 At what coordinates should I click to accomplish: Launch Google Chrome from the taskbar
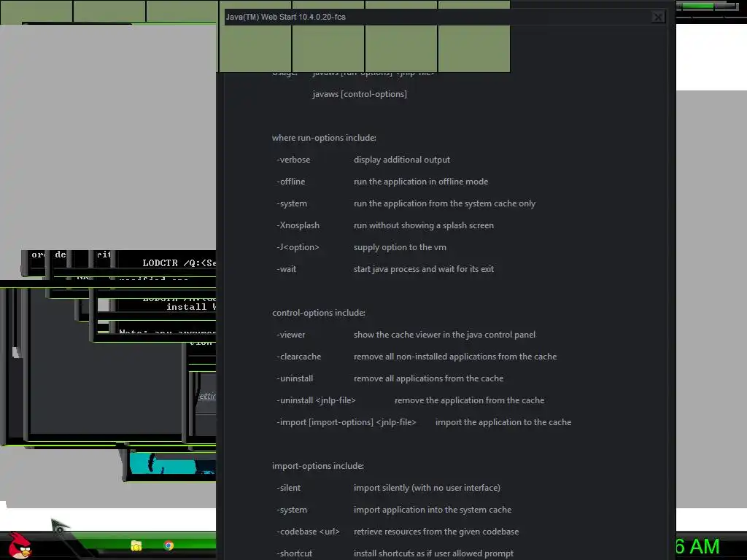(x=169, y=545)
